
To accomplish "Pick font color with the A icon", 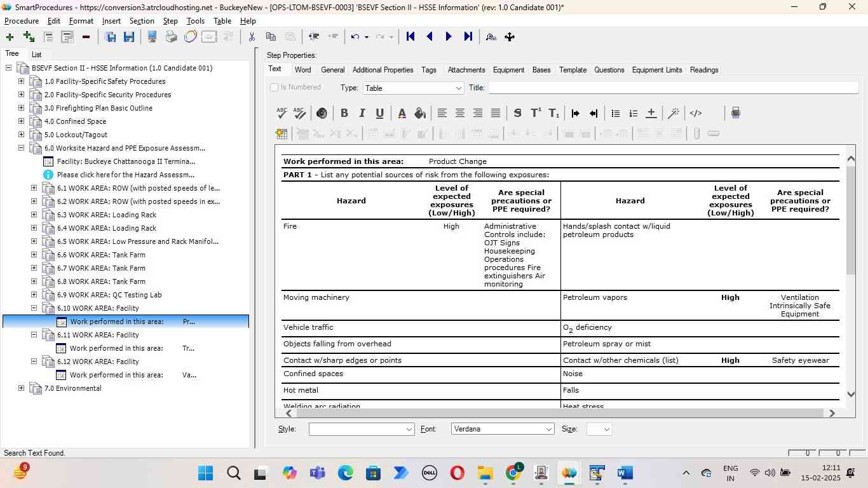I will point(402,113).
